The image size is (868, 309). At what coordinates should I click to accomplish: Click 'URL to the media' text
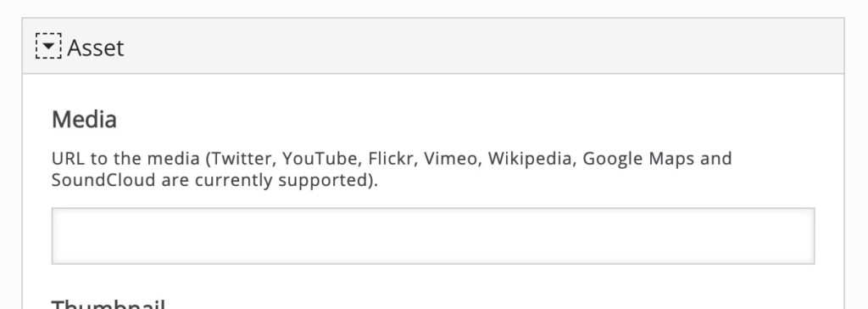click(x=125, y=159)
